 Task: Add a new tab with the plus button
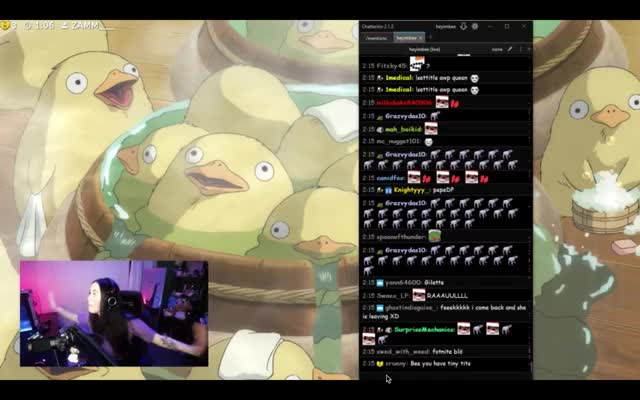tap(430, 38)
